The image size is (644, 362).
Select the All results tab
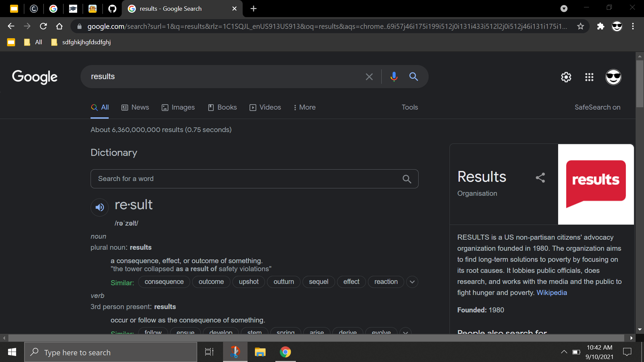100,107
